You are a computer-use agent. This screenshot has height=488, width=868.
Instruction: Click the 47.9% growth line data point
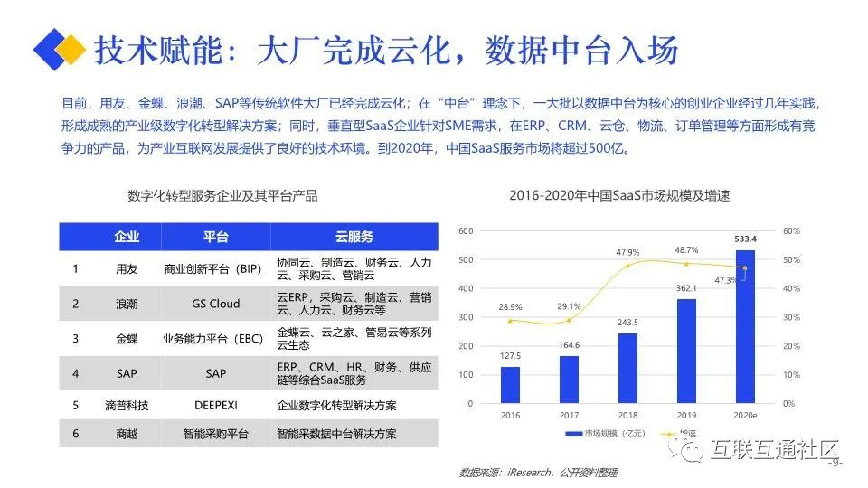coord(627,266)
